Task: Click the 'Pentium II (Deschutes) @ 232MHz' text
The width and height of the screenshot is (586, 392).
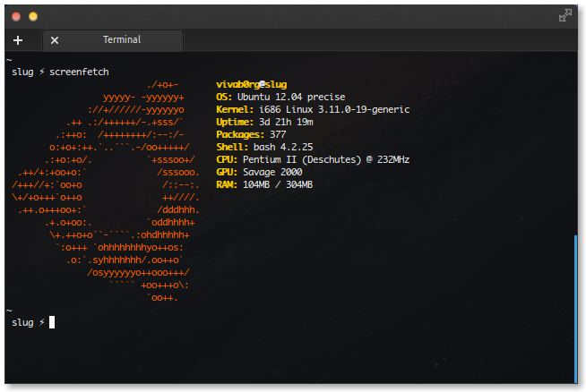Action: click(326, 160)
